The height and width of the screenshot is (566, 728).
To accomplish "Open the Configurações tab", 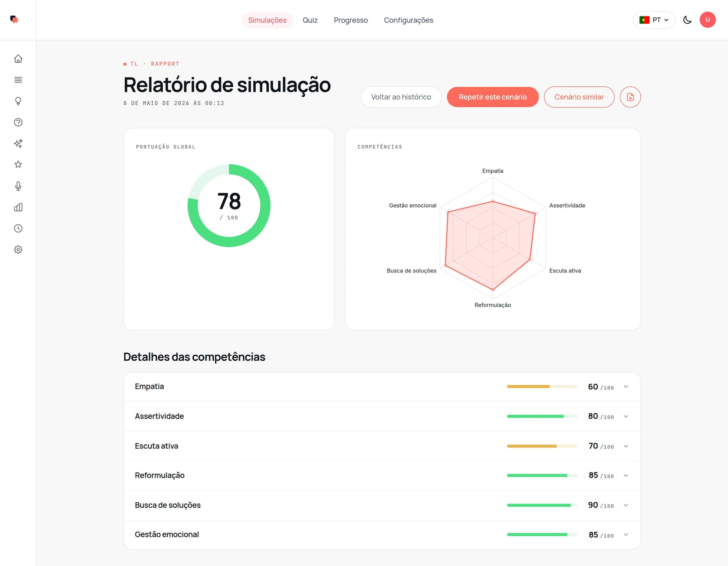I will 408,20.
